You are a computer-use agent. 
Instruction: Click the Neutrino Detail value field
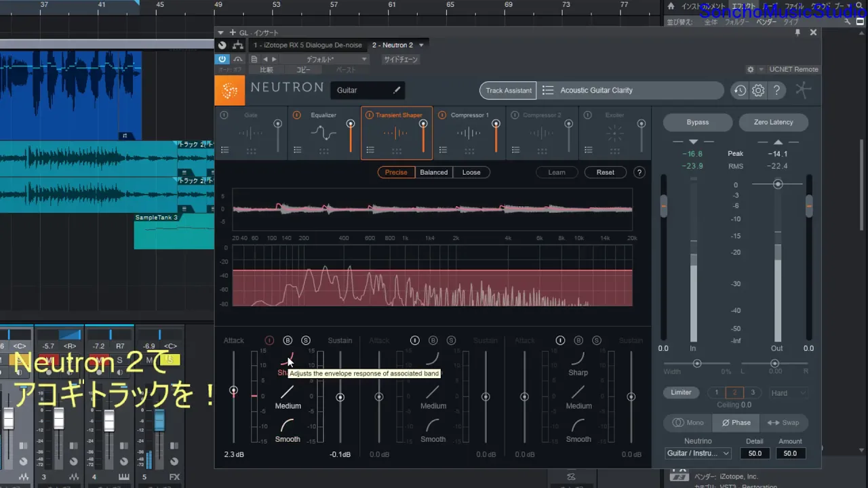click(755, 453)
